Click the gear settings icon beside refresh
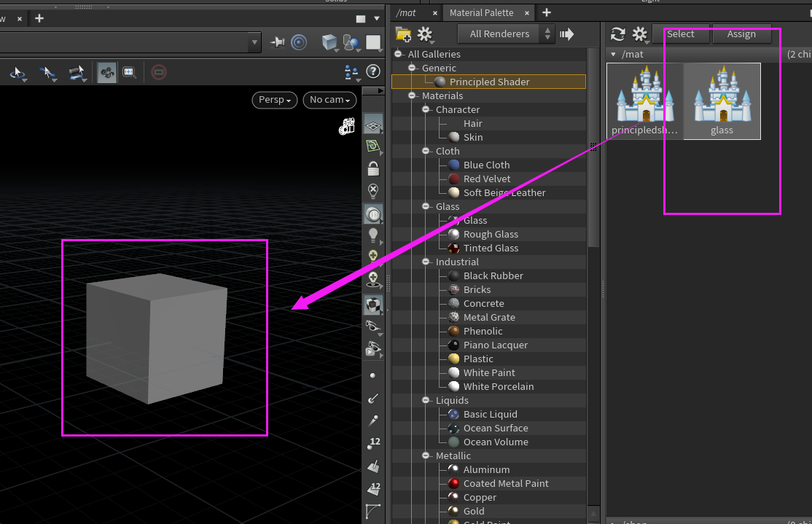Viewport: 812px width, 524px height. coord(639,34)
